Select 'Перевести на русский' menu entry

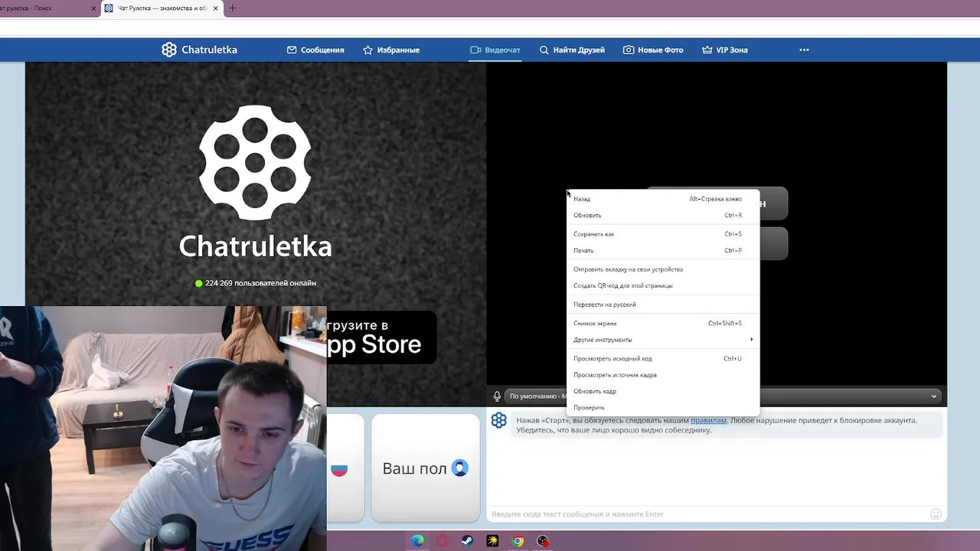click(663, 305)
